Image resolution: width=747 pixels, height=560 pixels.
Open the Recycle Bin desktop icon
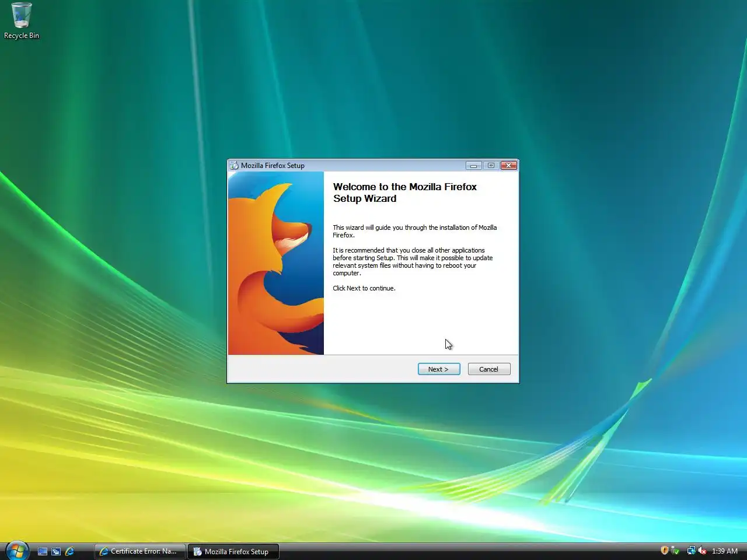coord(22,21)
